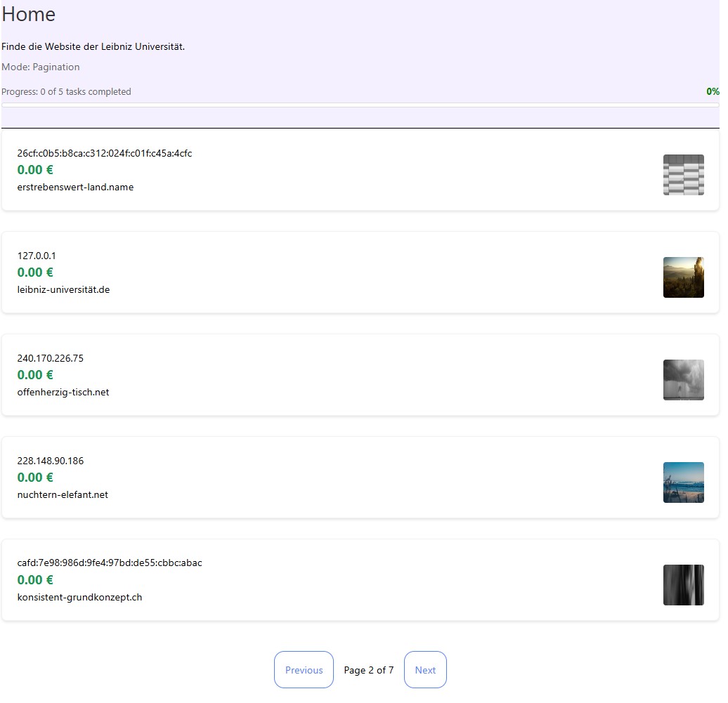Open thumbnail for leibniz-universität.de
Viewport: 728px width, 703px height.
[684, 277]
